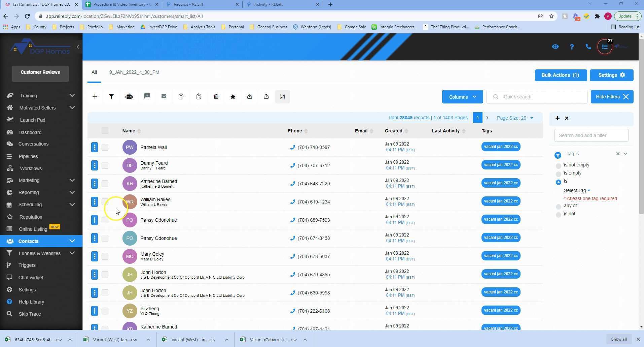This screenshot has width=644, height=347.
Task: Select the add tag icon
Action: click(x=181, y=96)
